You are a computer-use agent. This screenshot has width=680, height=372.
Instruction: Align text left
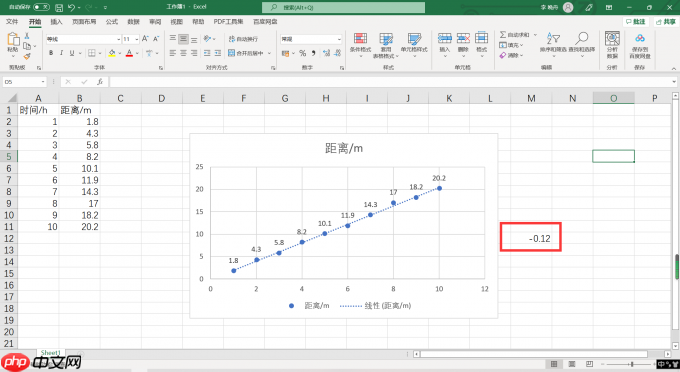(x=173, y=53)
